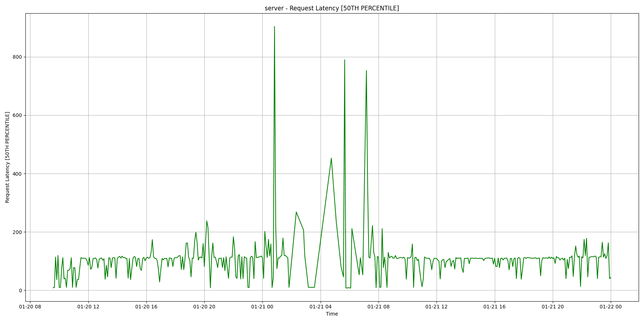
Task: Click the x-axis tick label '01-20 16'
Action: tap(146, 307)
